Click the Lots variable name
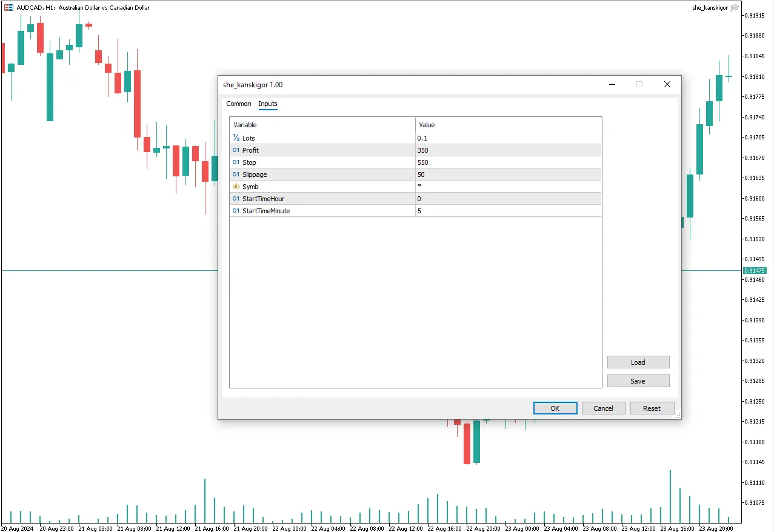This screenshot has width=774, height=532. tap(249, 138)
